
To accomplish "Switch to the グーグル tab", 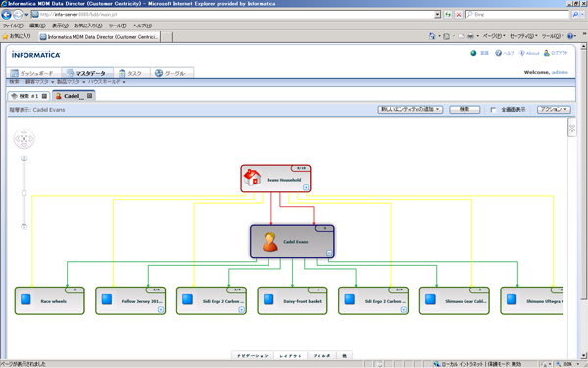I will pos(171,73).
